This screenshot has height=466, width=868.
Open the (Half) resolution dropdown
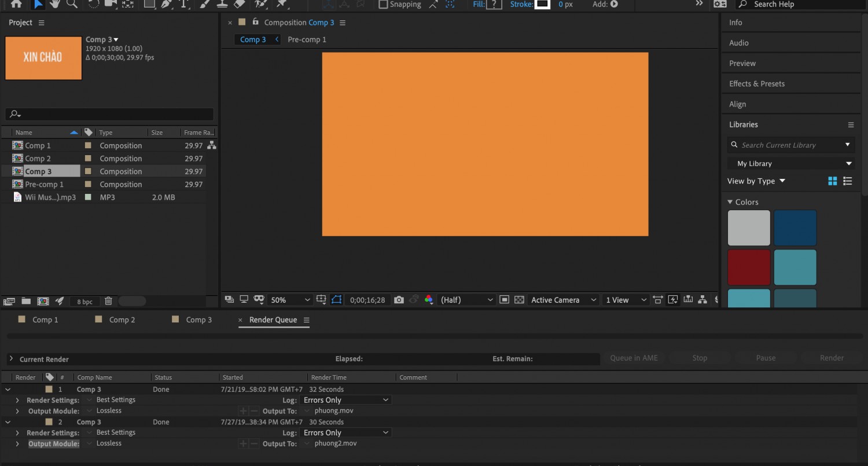(466, 300)
